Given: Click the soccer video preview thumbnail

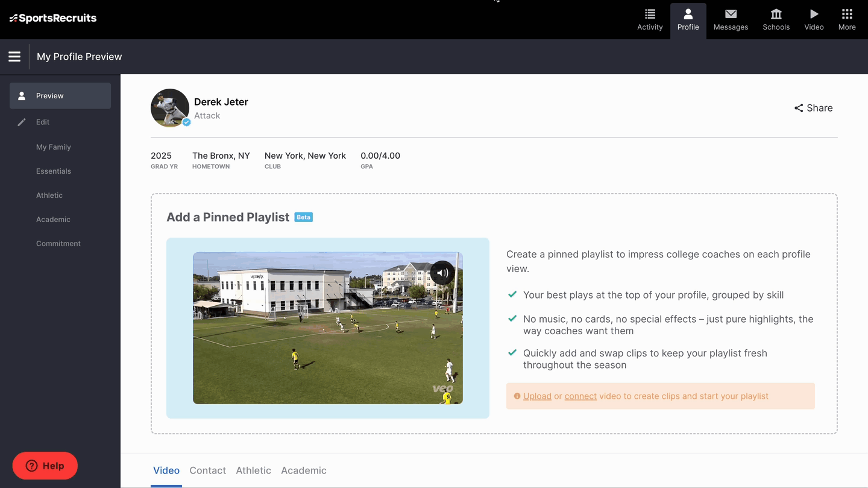Looking at the screenshot, I should click(x=327, y=338).
